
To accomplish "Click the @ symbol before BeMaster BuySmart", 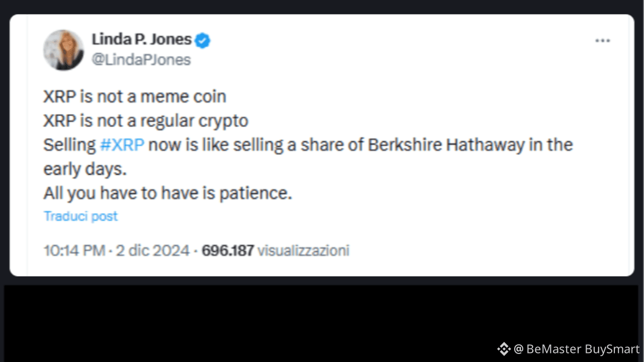I will 518,349.
